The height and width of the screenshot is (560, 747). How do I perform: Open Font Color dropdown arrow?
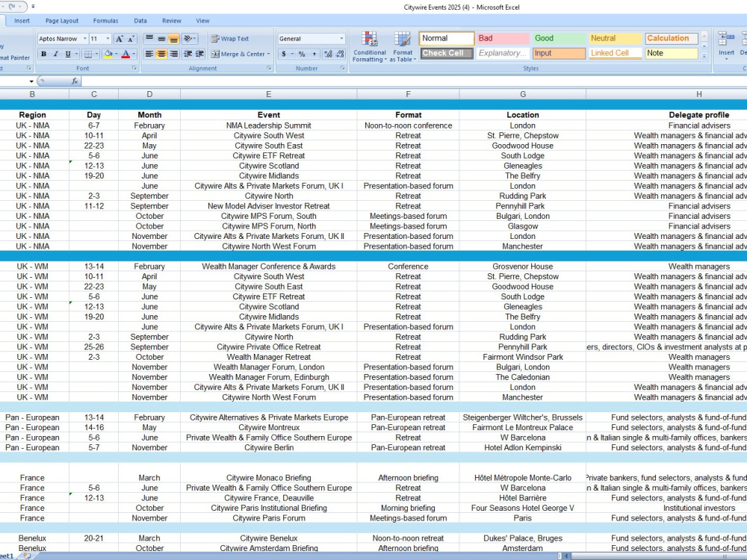coord(134,55)
